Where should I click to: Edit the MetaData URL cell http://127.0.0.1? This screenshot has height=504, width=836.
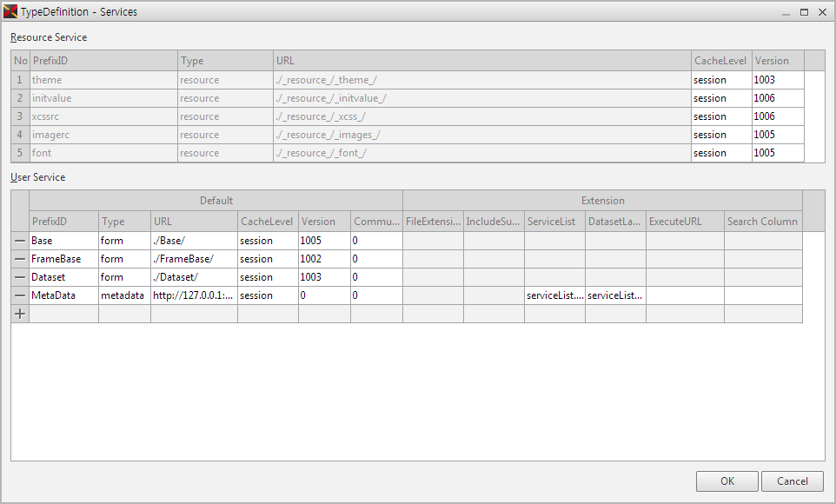pyautogui.click(x=194, y=295)
